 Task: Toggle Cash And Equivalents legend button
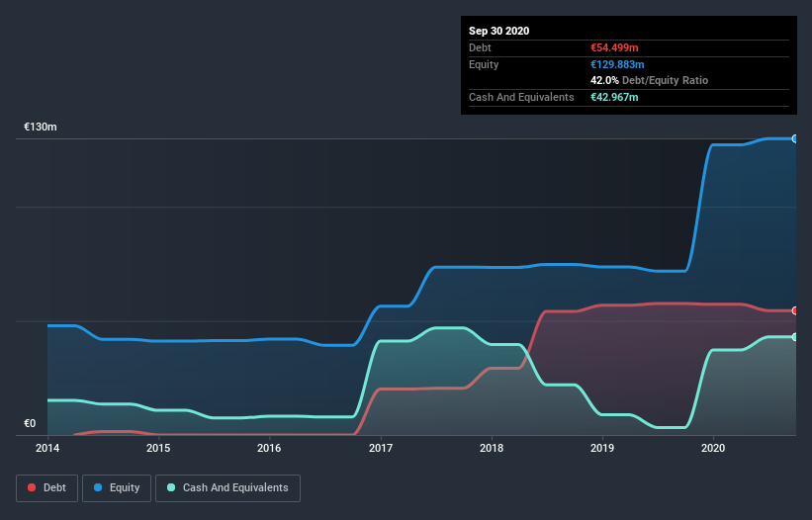coord(227,488)
